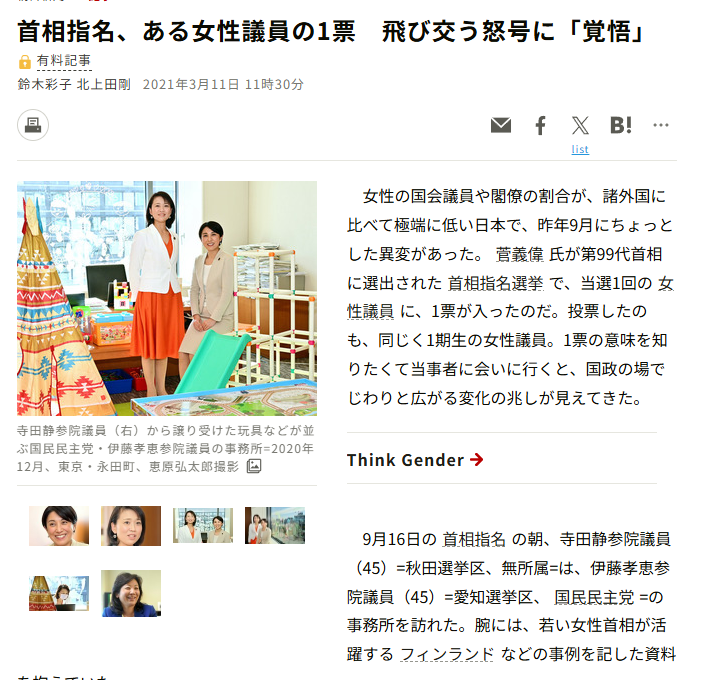Select the second portrait thumbnail with brown background

(131, 525)
